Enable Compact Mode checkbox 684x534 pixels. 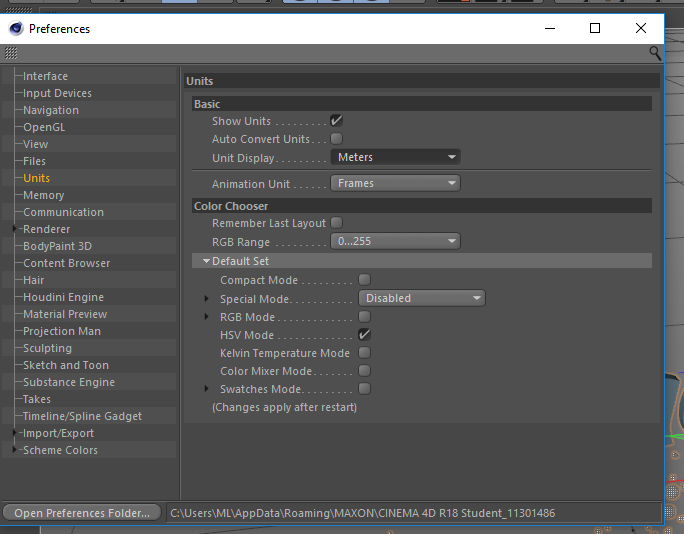[364, 280]
